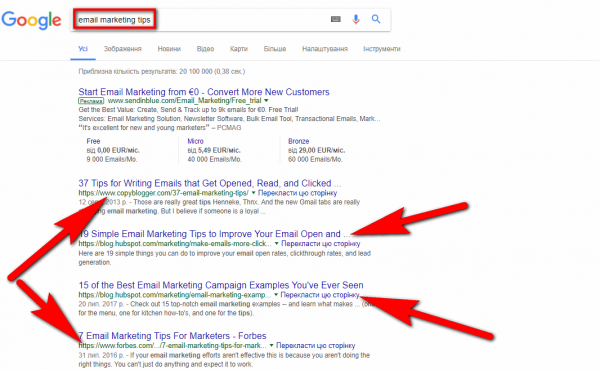Translate the Forbes result page

click(x=316, y=345)
